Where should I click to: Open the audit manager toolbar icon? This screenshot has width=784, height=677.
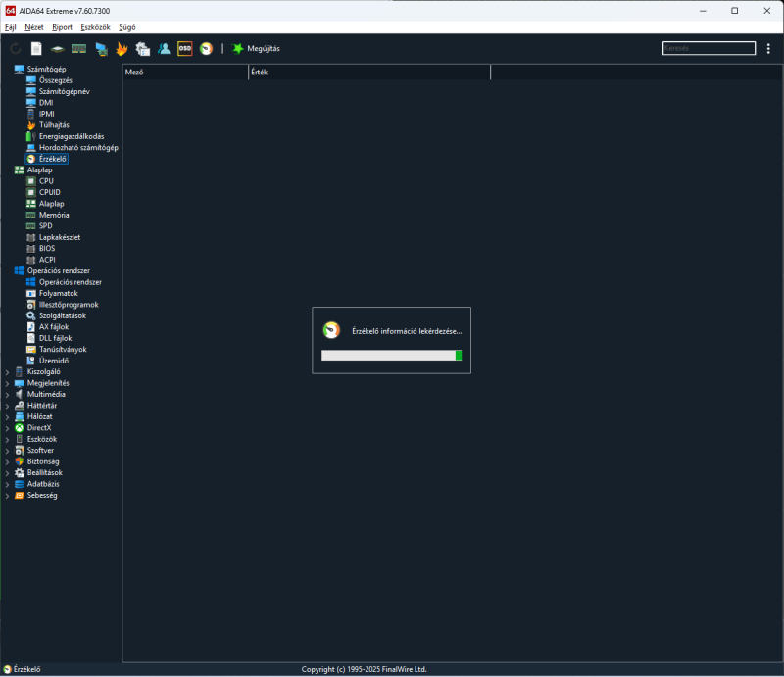[x=143, y=49]
